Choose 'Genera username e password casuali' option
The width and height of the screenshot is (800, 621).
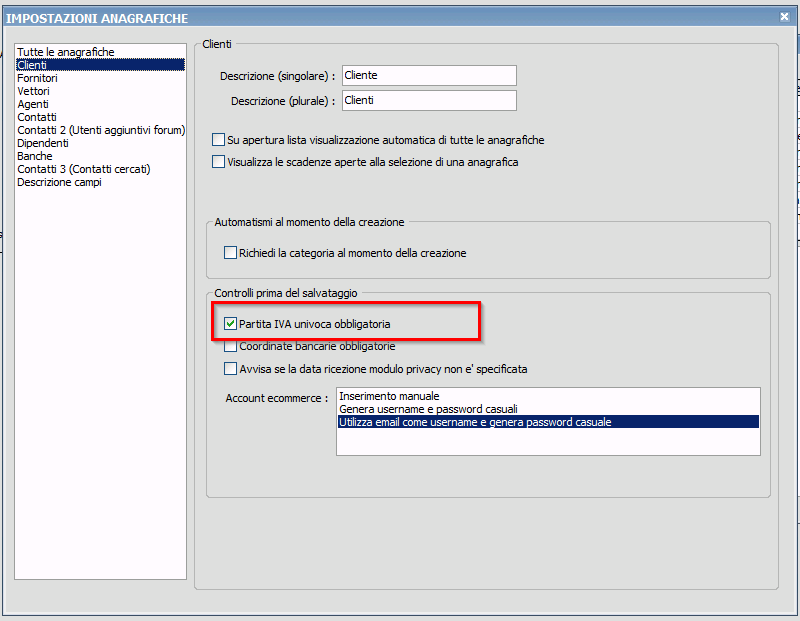(x=428, y=409)
